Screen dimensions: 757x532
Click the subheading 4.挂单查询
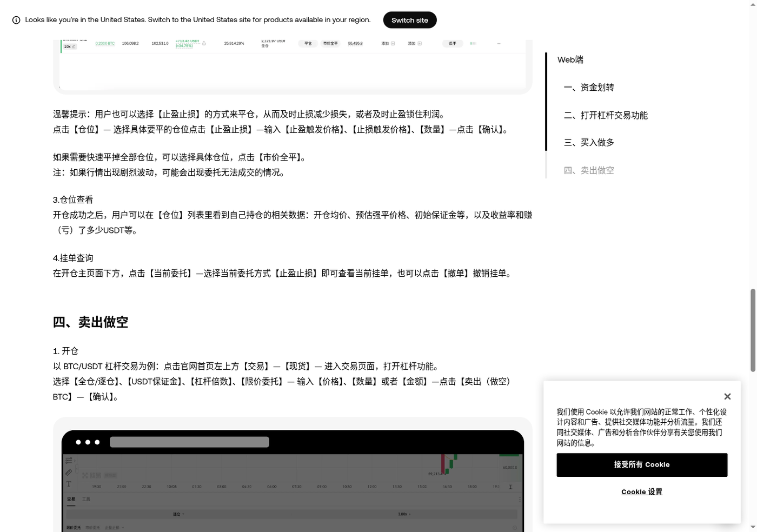coord(73,258)
